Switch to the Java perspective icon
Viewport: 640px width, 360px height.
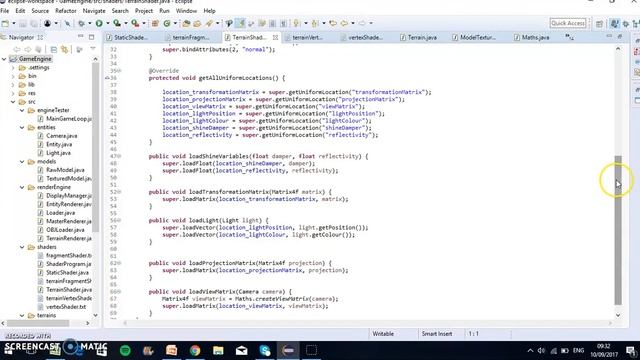coord(614,24)
